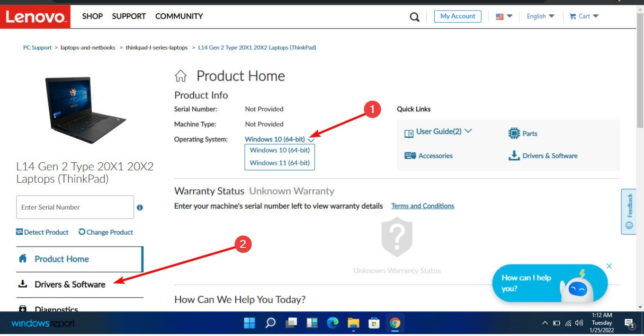Image resolution: width=644 pixels, height=336 pixels.
Task: Click the Feedback smiley tab
Action: coord(629,212)
